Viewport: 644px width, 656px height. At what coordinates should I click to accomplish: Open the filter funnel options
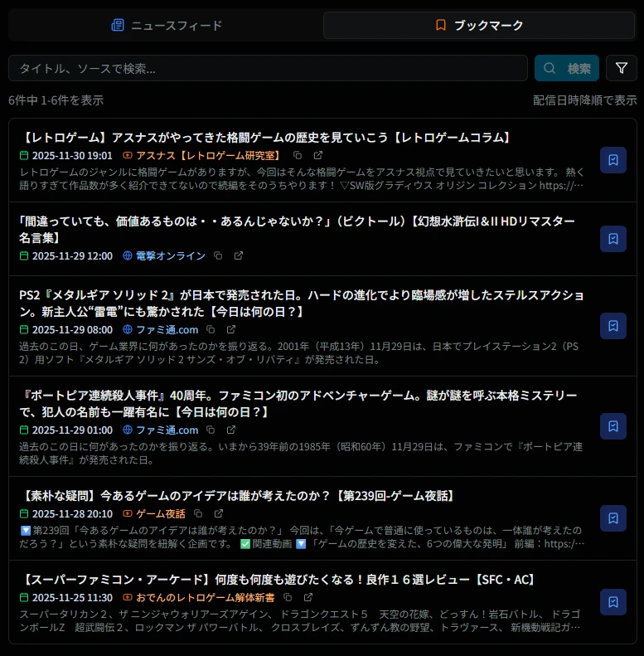tap(622, 68)
